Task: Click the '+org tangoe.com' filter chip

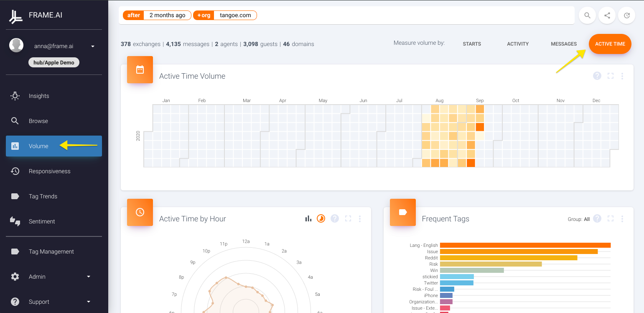Action: click(225, 15)
